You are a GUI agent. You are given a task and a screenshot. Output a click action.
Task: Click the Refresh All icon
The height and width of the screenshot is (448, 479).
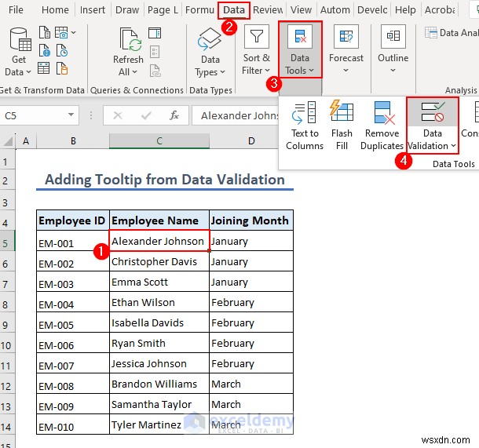click(130, 40)
